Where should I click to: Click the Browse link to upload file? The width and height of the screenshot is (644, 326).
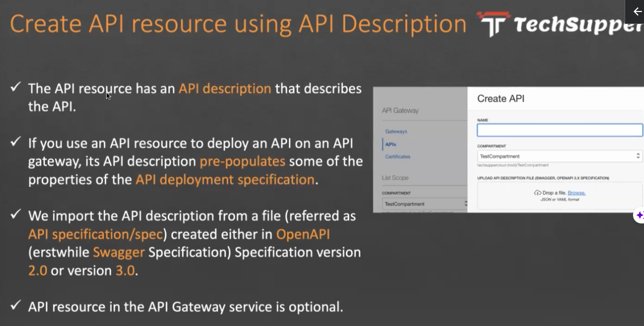(577, 193)
